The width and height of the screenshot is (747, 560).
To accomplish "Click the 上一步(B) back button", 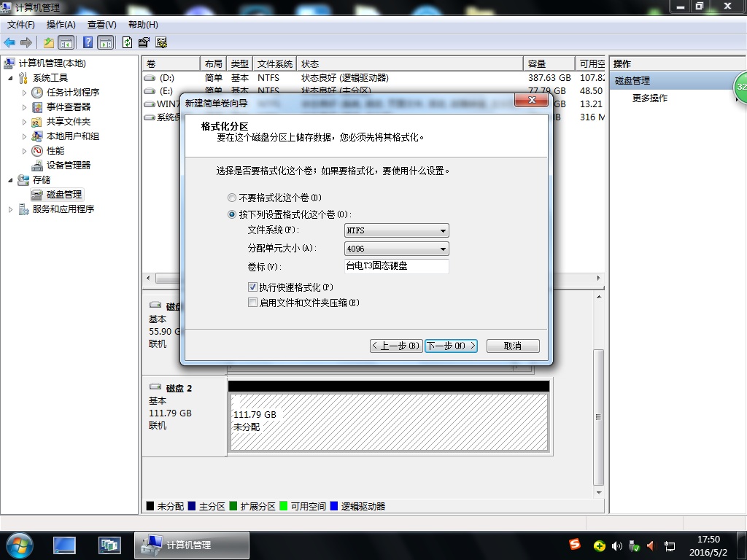I will coord(396,346).
